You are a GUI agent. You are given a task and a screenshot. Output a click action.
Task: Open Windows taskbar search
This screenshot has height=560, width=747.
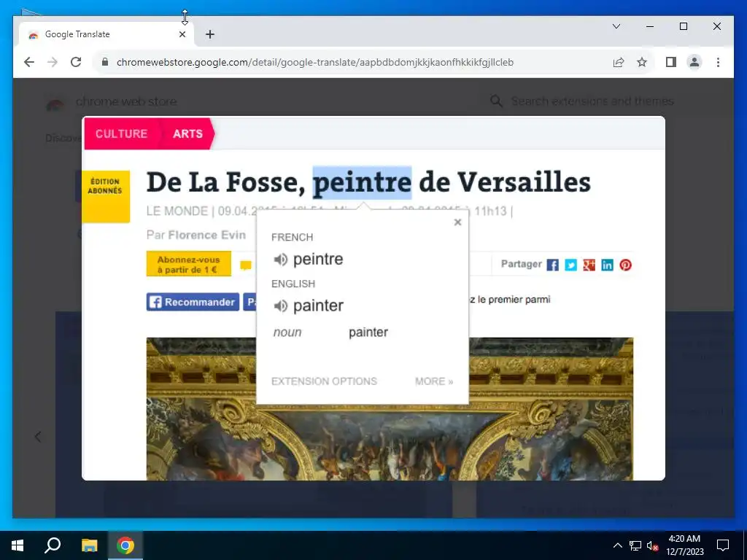tap(53, 545)
